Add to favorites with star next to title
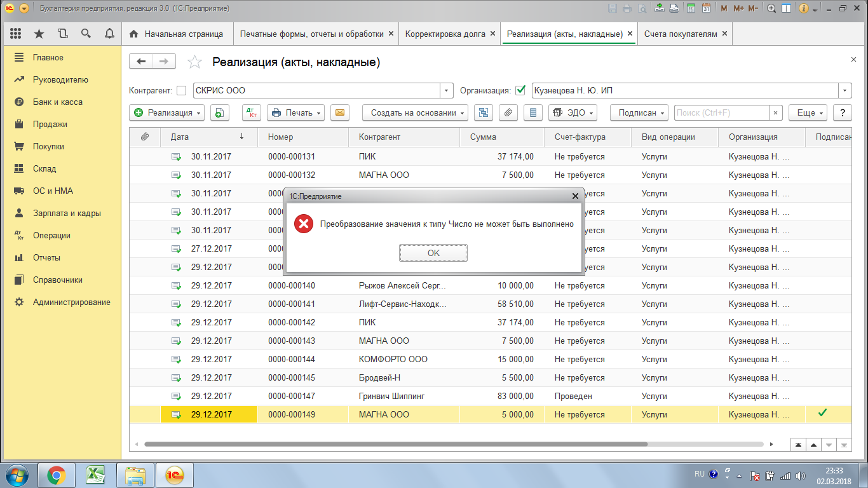 [195, 62]
